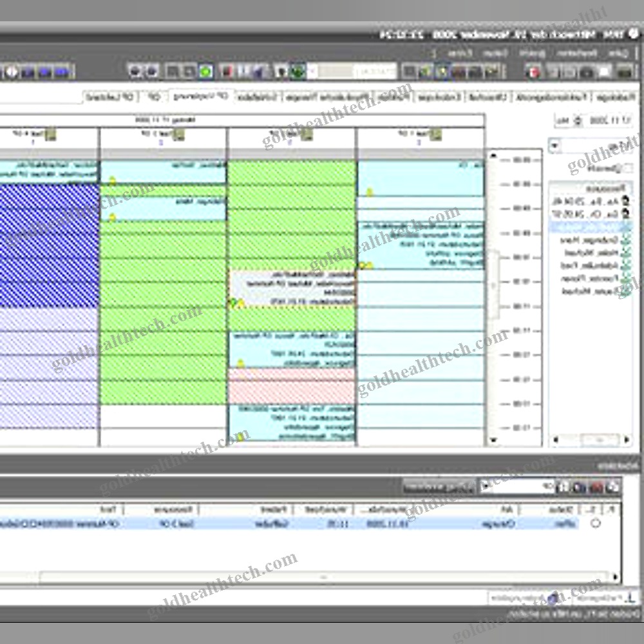Click the white document icon in the main toolbar
This screenshot has width=644, height=644.
click(x=604, y=72)
